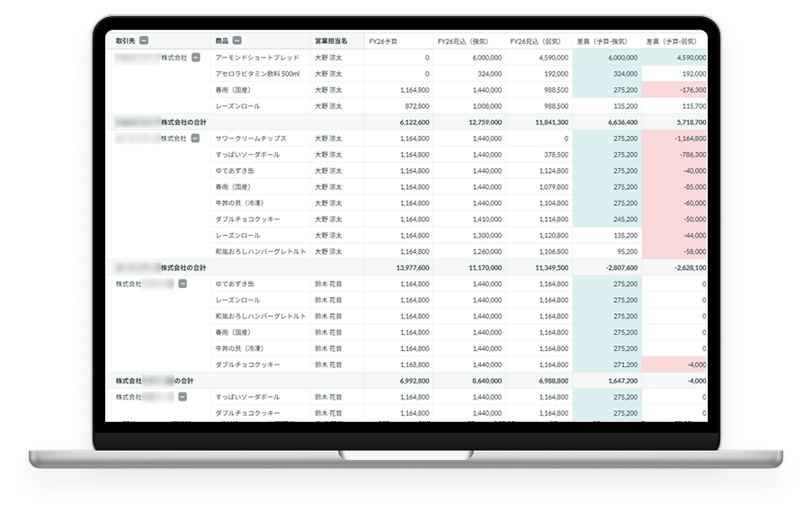Click subtotal value 1,647,200

[x=607, y=381]
